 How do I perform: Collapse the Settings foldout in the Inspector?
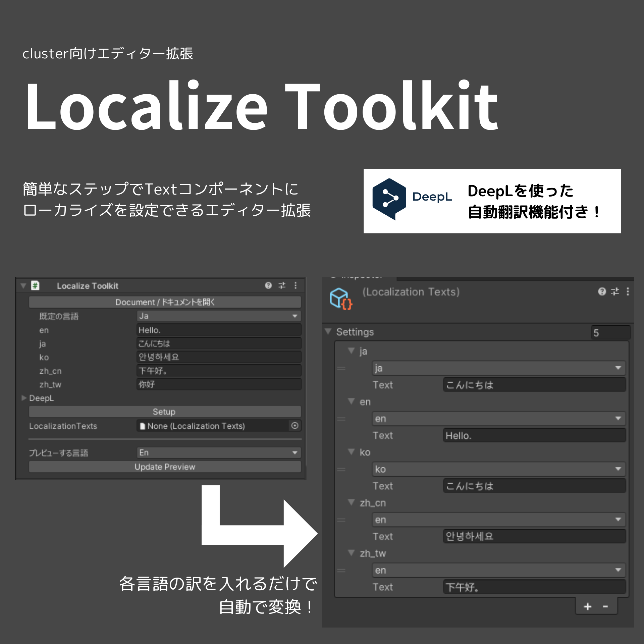pos(327,332)
